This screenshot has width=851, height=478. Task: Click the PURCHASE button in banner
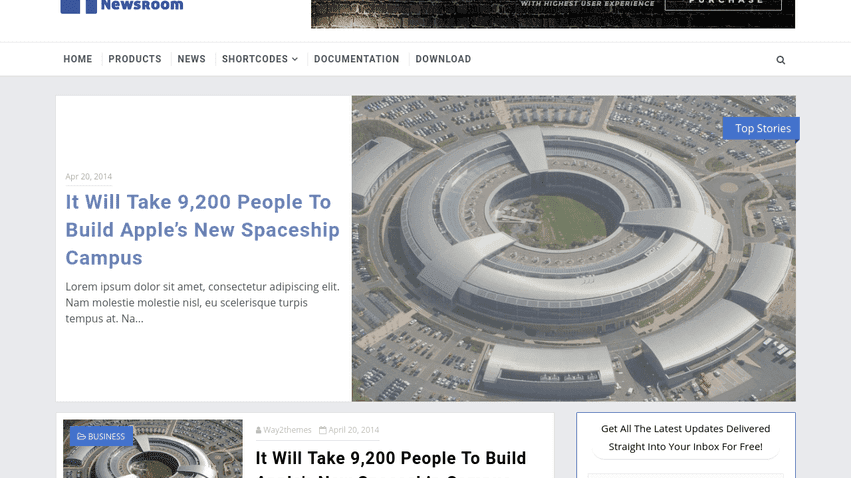[x=723, y=3]
